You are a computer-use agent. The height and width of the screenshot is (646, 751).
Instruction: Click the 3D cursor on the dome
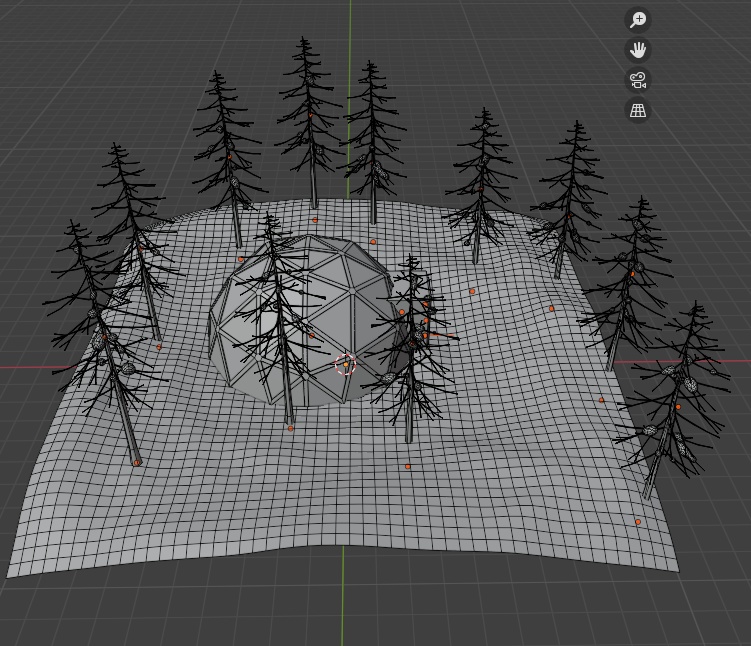click(x=345, y=365)
